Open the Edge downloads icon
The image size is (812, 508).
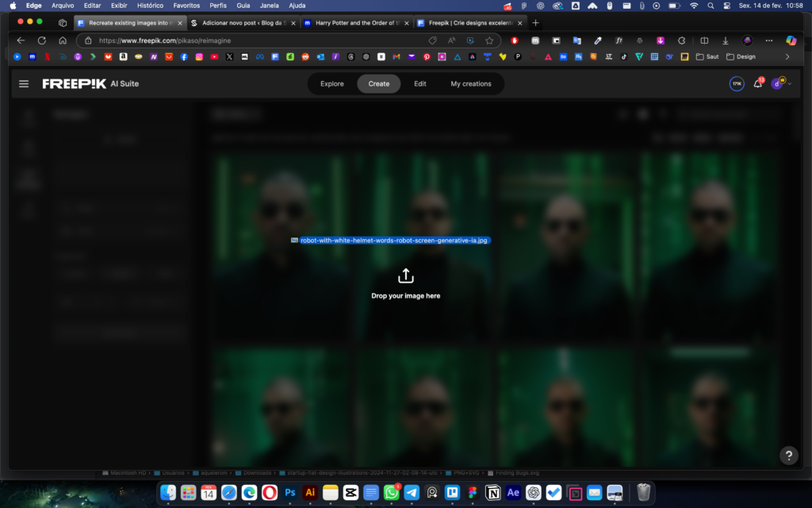pos(725,40)
